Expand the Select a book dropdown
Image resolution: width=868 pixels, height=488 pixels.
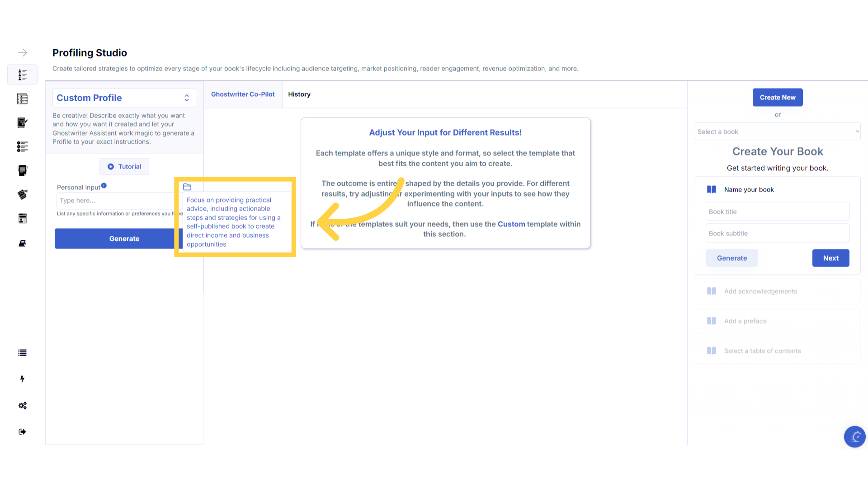(777, 132)
